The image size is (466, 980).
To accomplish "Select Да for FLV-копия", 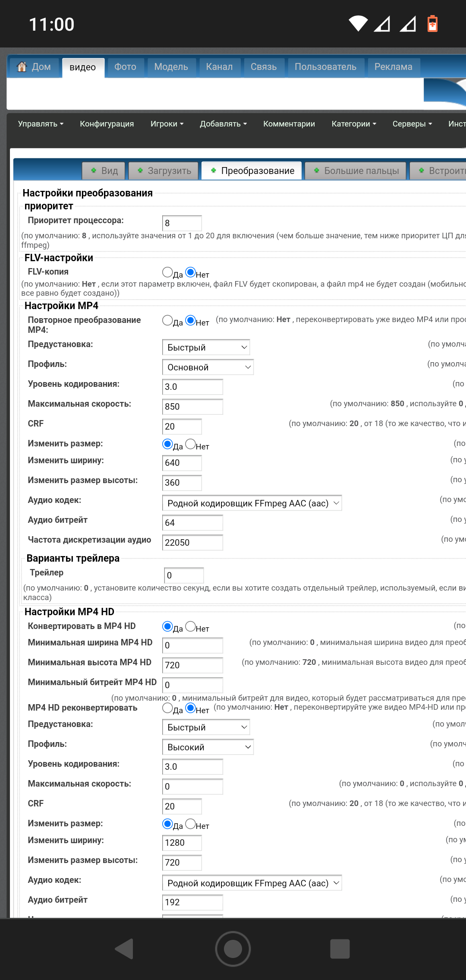I will [x=167, y=272].
